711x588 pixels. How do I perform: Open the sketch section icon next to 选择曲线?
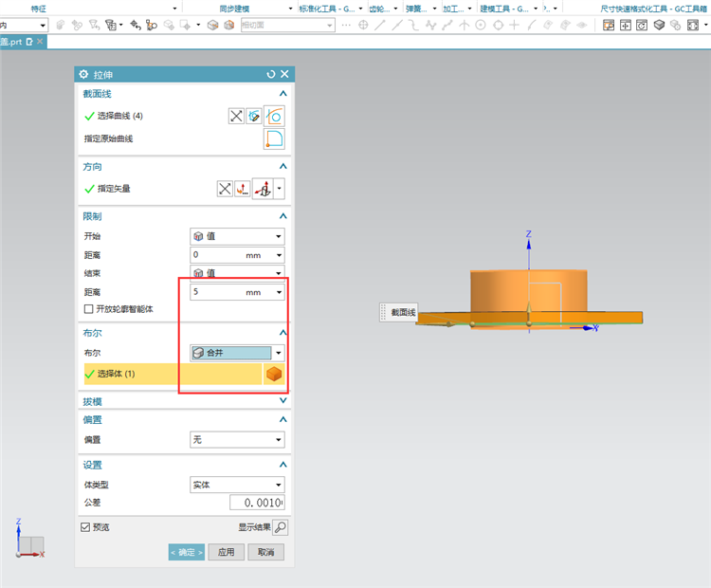(x=253, y=116)
